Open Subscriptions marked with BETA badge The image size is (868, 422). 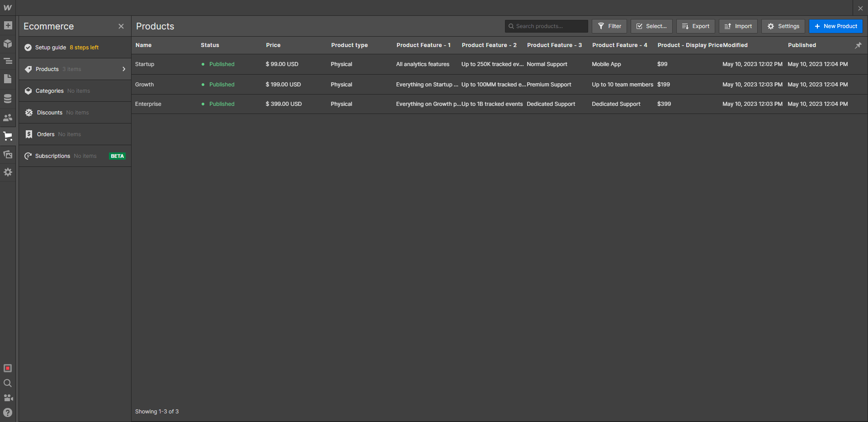click(x=53, y=156)
